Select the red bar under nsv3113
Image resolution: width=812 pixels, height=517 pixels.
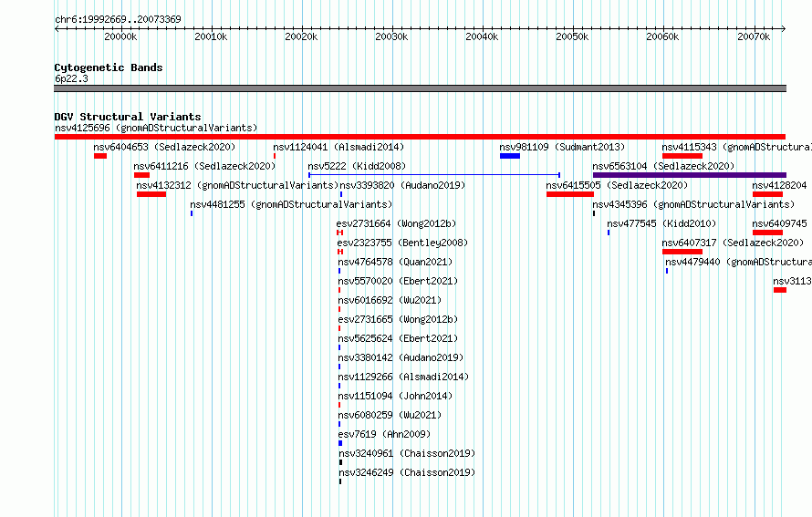(780, 290)
